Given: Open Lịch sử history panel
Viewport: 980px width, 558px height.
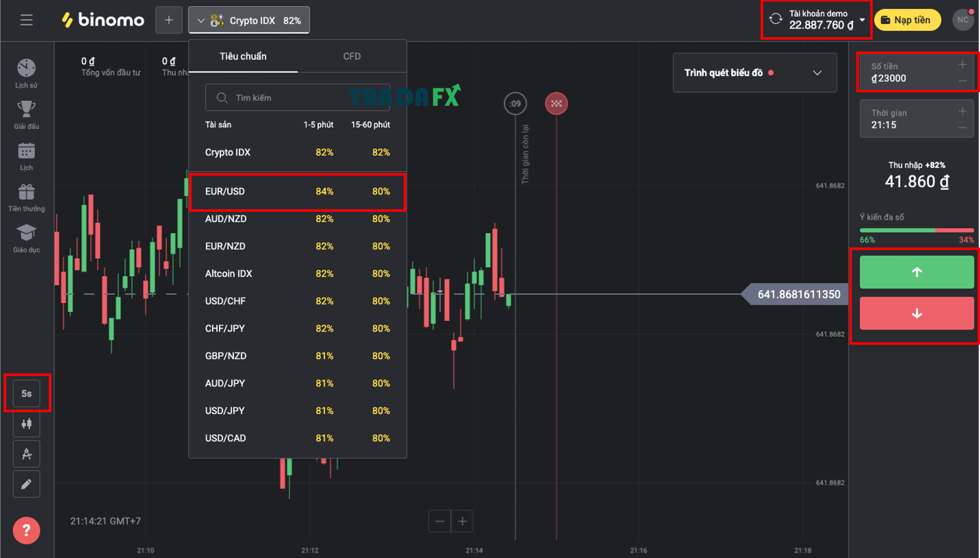Looking at the screenshot, I should click(x=26, y=73).
